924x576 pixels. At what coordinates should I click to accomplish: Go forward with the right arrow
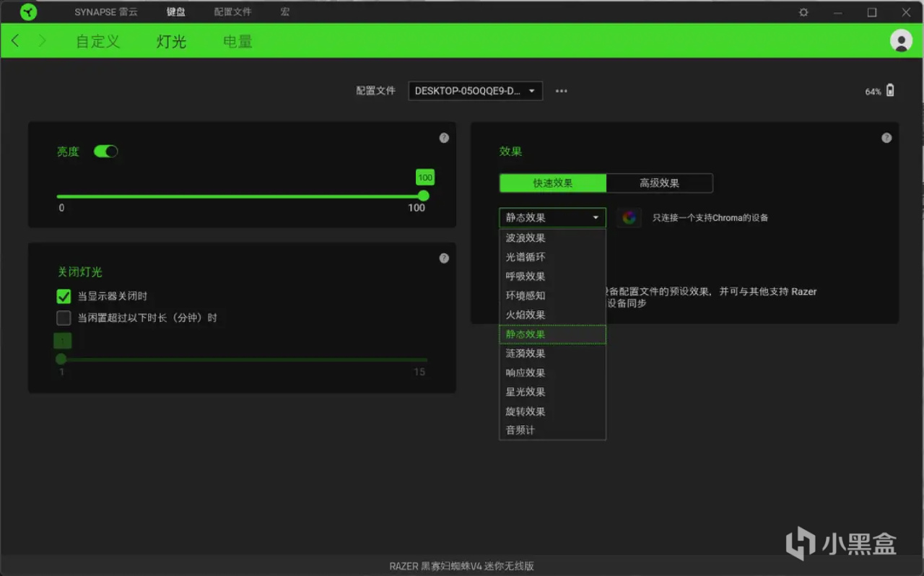tap(42, 41)
